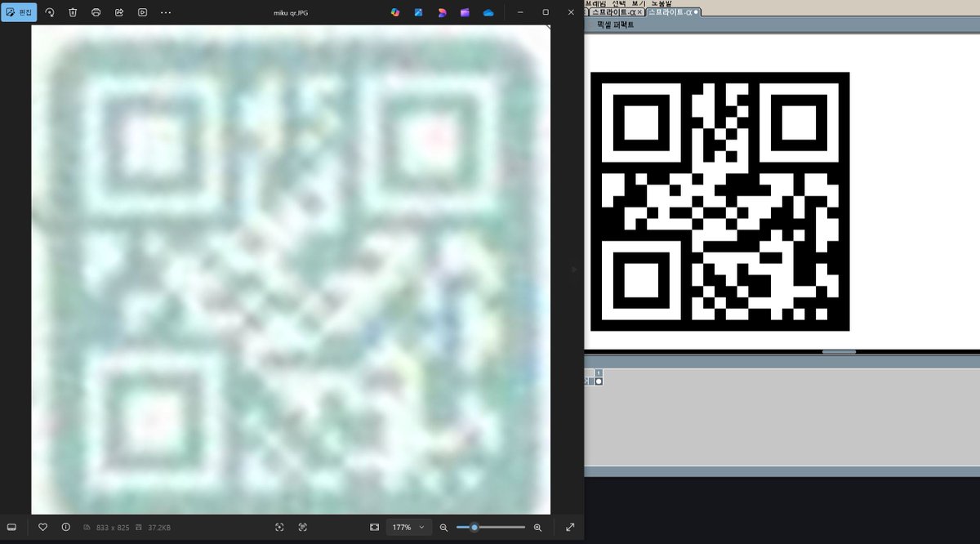Viewport: 980px width, 544px height.
Task: Select frame 1 header in the timeline
Action: tap(599, 372)
